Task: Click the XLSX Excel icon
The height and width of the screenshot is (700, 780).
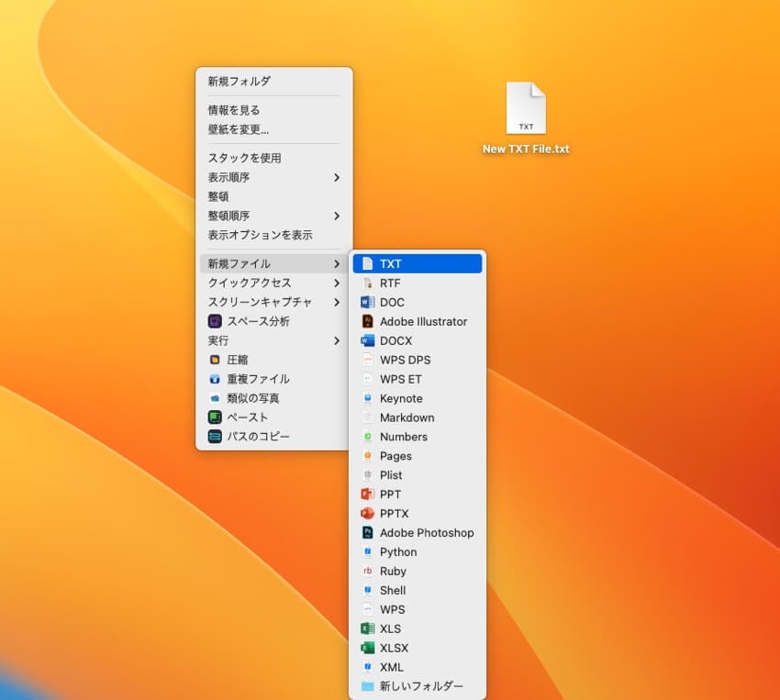Action: click(x=368, y=648)
